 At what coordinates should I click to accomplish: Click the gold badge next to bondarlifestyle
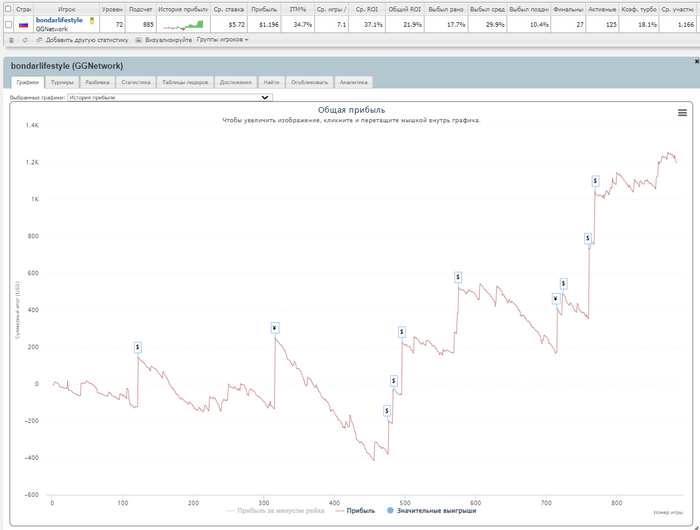point(92,20)
